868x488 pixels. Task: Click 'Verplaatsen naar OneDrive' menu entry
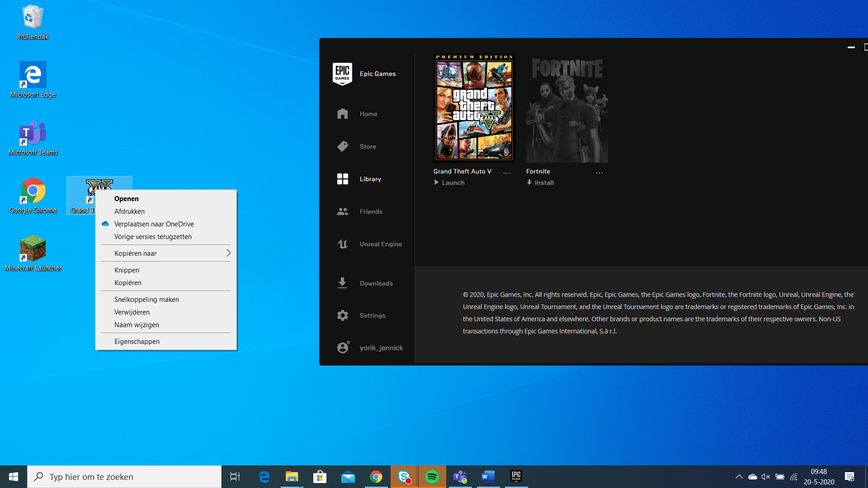154,224
